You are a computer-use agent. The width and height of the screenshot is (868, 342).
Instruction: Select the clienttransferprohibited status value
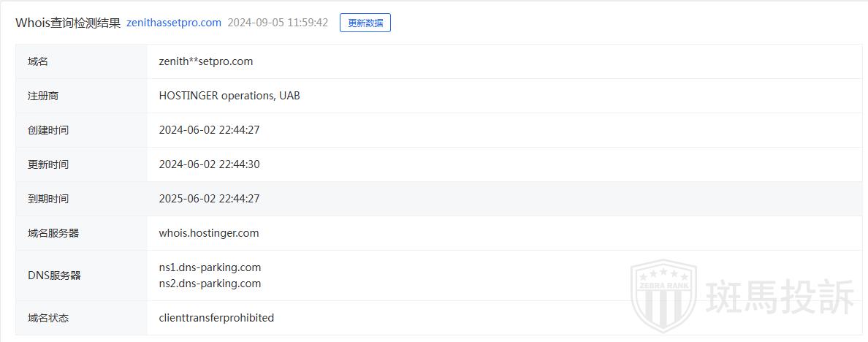click(216, 318)
